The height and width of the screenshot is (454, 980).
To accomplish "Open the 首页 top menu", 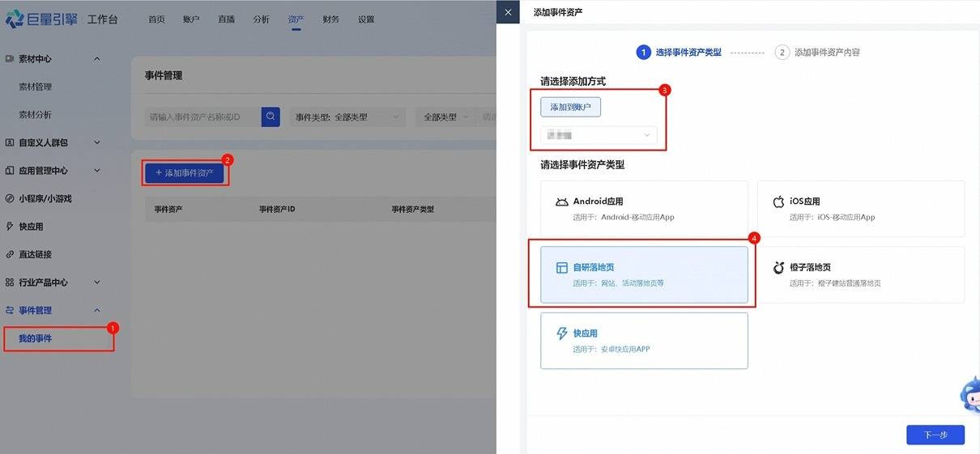I will (x=156, y=19).
